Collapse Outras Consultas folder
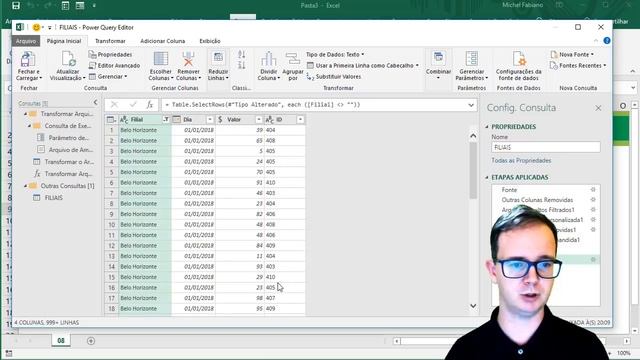 tap(25, 186)
